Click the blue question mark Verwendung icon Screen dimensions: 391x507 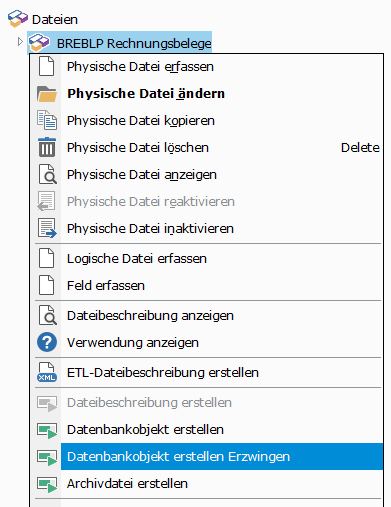pos(47,342)
